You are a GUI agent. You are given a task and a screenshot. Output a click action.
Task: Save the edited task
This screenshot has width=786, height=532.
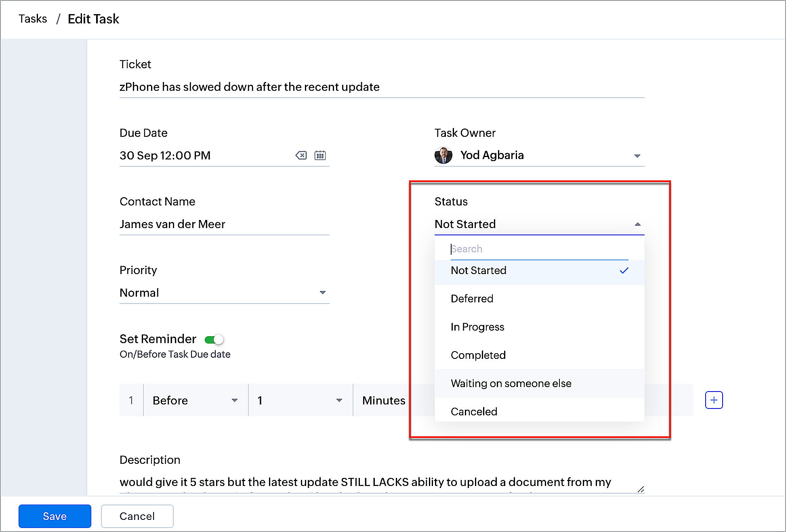[x=55, y=516]
